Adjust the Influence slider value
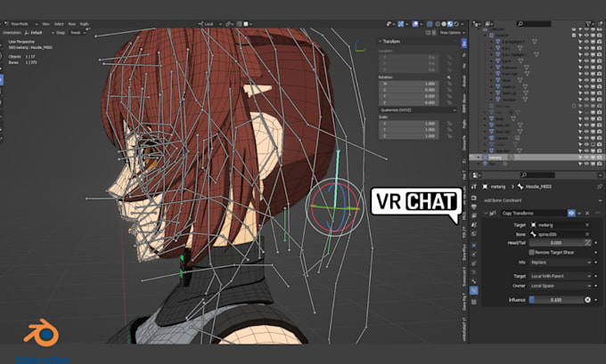 pyautogui.click(x=556, y=300)
